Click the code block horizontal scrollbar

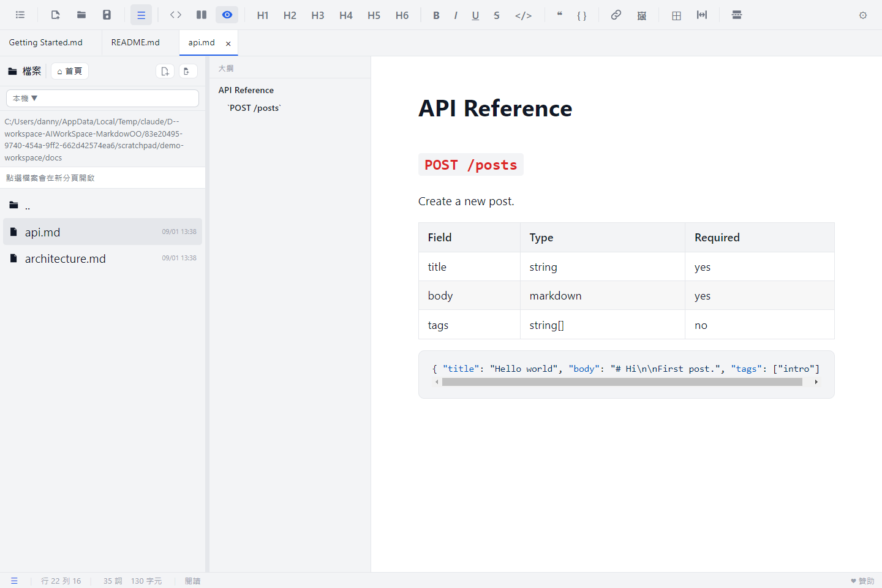tap(622, 382)
